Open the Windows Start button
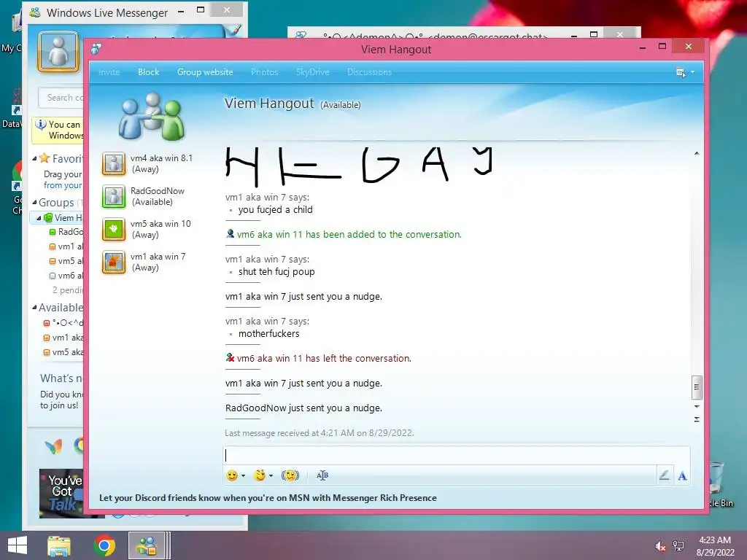Image resolution: width=747 pixels, height=560 pixels. [x=18, y=545]
